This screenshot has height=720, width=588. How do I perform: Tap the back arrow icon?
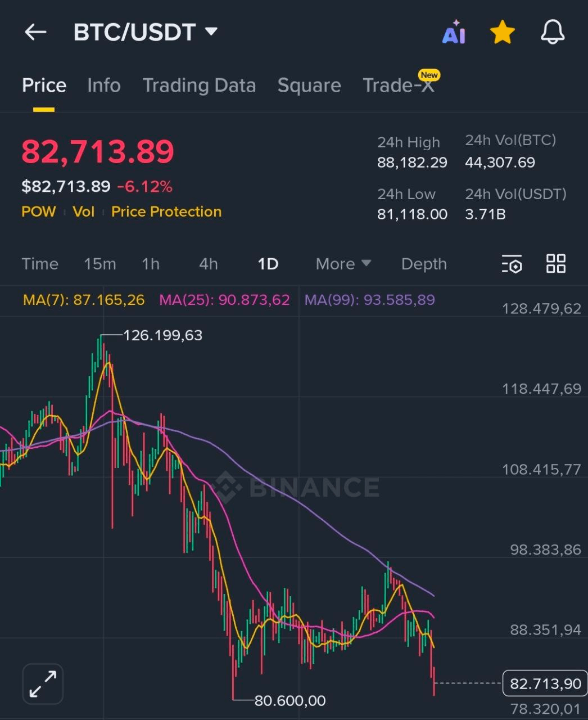pyautogui.click(x=35, y=32)
